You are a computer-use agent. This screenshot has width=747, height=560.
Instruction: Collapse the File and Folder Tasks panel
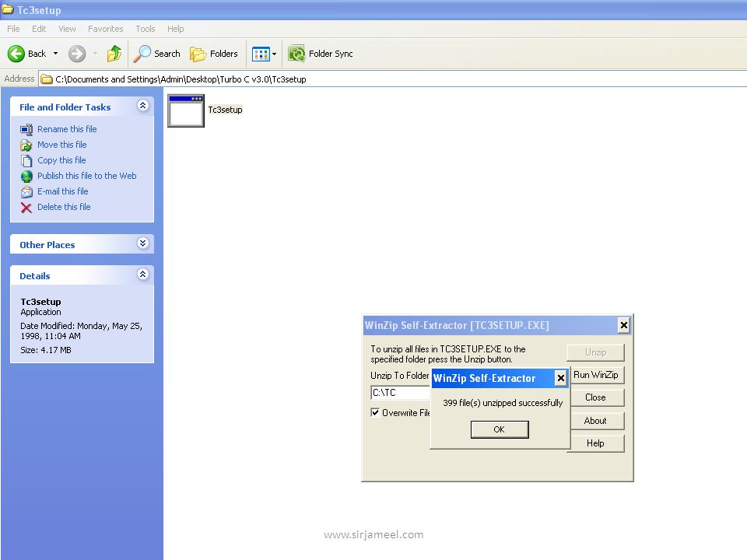click(142, 106)
